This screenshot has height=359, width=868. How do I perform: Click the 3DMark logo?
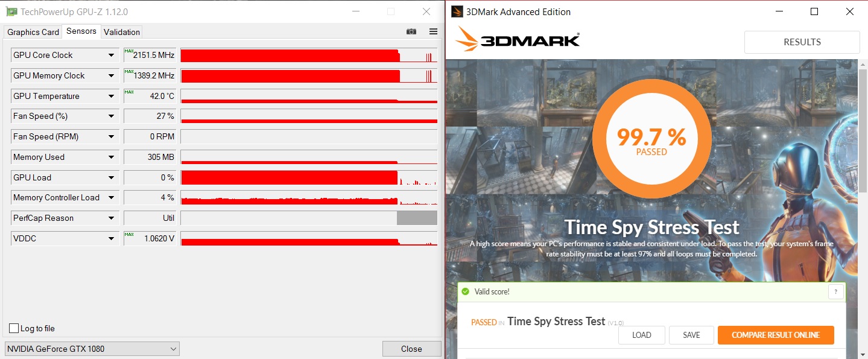pos(518,39)
